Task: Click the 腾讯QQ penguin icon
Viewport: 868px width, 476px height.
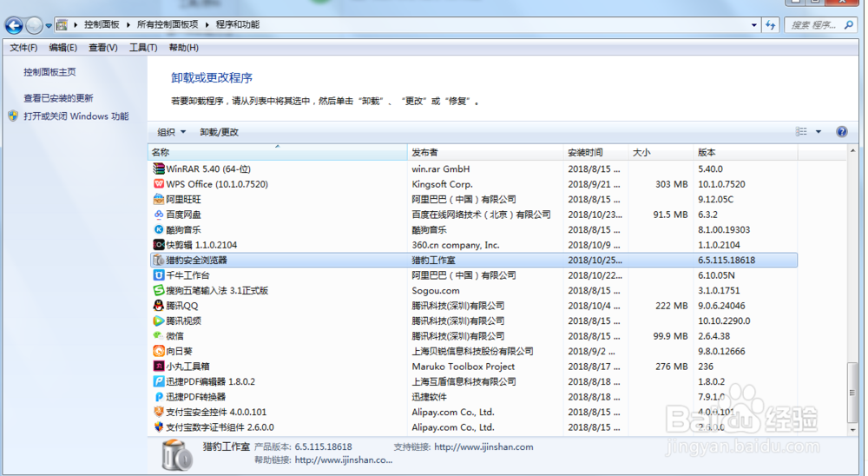Action: pyautogui.click(x=159, y=306)
